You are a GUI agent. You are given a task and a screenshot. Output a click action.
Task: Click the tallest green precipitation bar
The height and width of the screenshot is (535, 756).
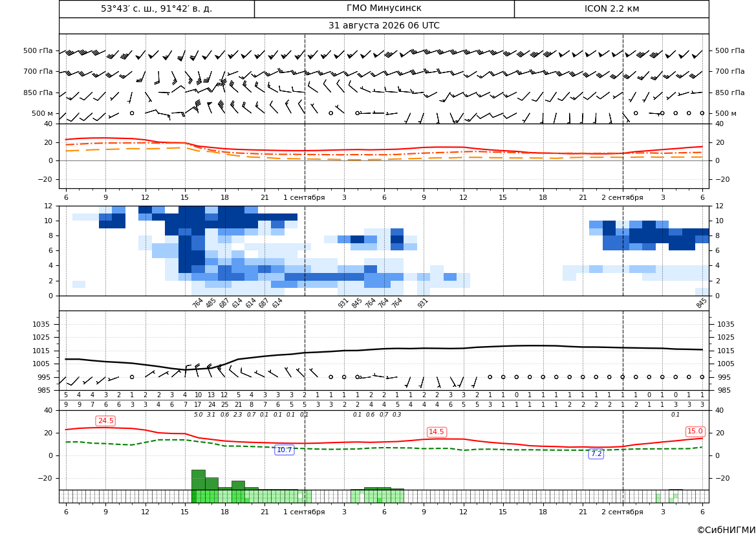point(198,479)
